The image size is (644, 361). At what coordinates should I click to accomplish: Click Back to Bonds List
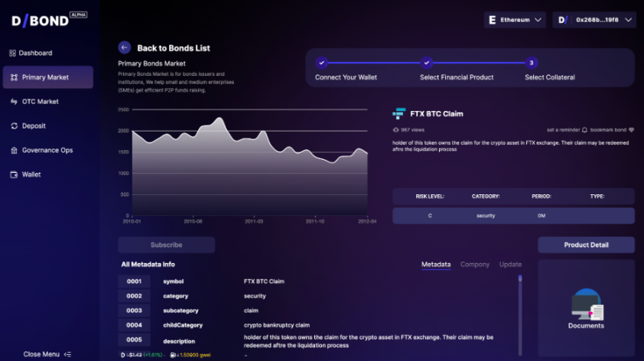pos(174,48)
